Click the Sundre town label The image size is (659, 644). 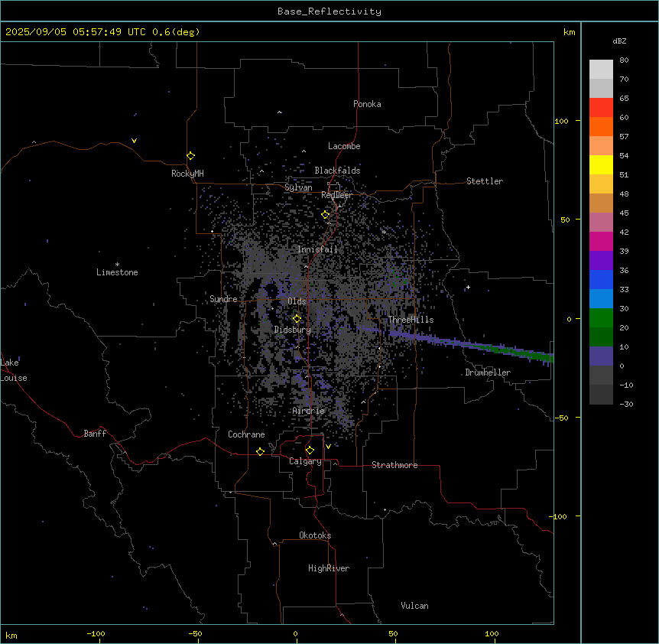223,299
